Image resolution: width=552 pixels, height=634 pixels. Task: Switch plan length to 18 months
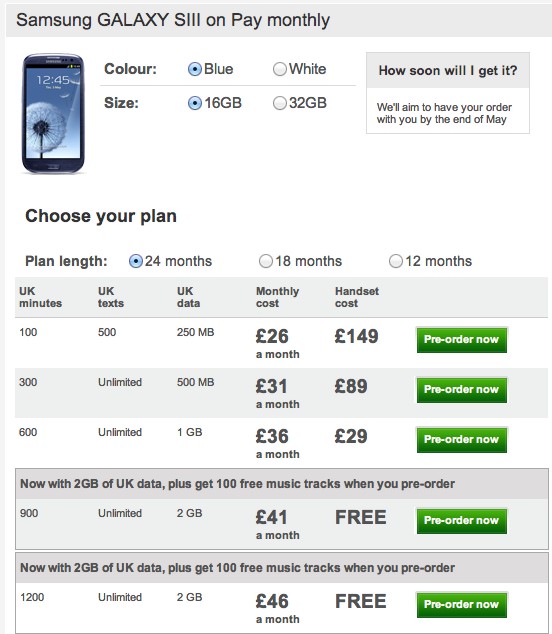click(266, 261)
